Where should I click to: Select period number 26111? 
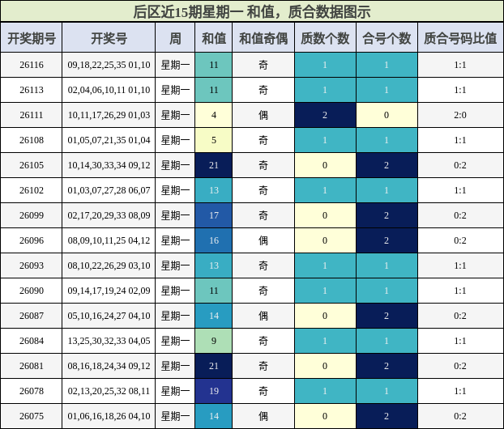point(32,115)
